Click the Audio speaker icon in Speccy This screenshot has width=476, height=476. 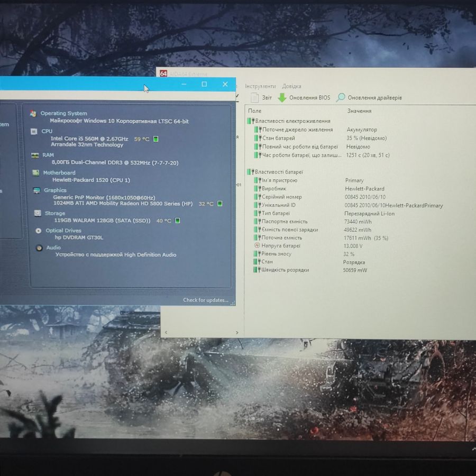tap(39, 248)
